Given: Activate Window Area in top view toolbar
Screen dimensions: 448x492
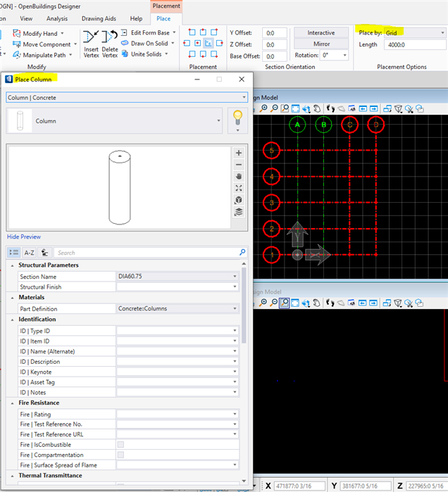Looking at the screenshot, I should 285,108.
